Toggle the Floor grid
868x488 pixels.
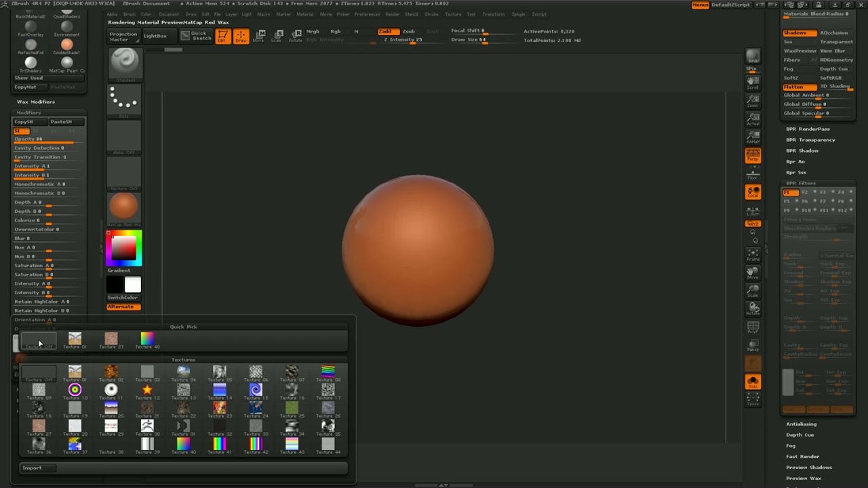click(753, 174)
